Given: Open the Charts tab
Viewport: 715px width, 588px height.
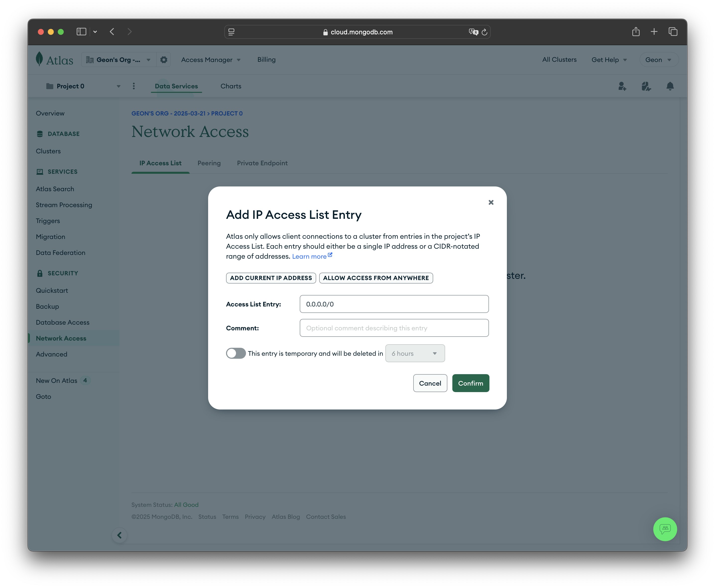Looking at the screenshot, I should [x=231, y=86].
